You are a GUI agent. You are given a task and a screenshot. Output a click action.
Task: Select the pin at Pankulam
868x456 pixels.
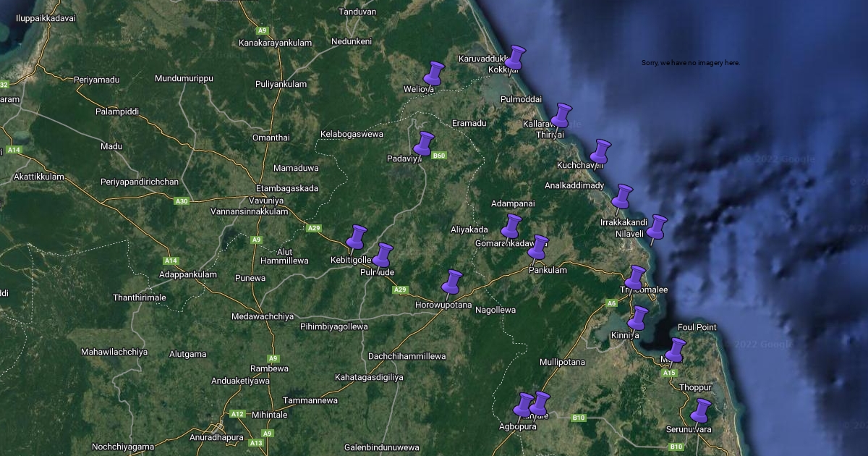coord(538,247)
